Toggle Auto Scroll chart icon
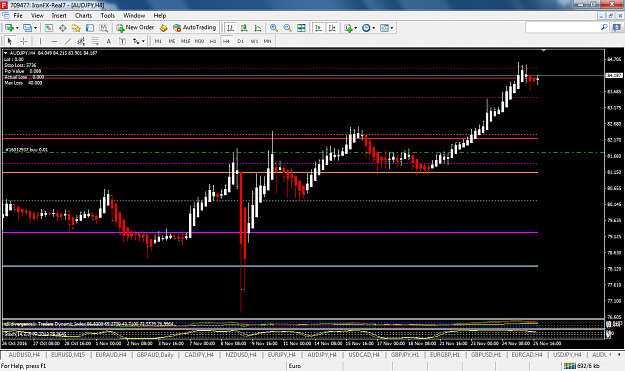This screenshot has width=625, height=371. click(318, 28)
